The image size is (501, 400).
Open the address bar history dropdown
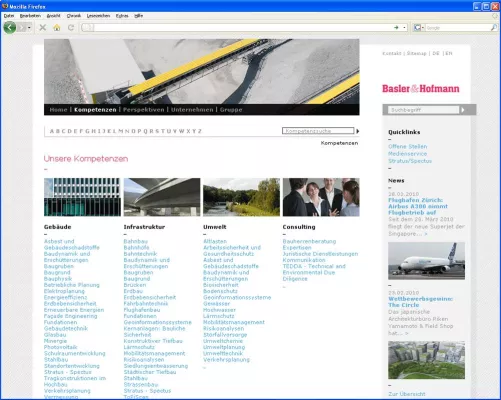click(404, 28)
